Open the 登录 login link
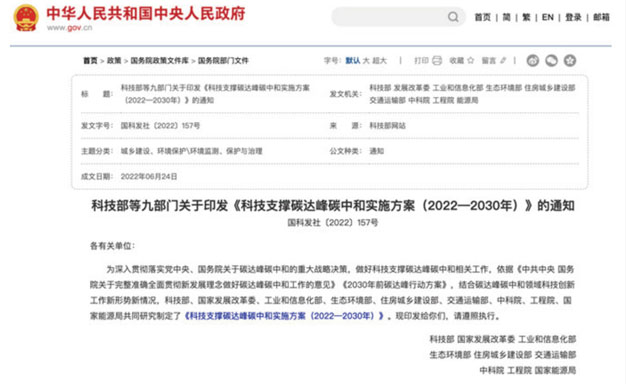Image resolution: width=626 pixels, height=390 pixels. click(x=573, y=18)
